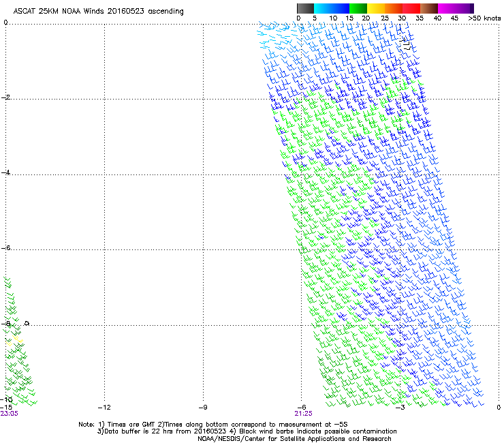This screenshot has width=504, height=443.
Task: Click the longitude label -3
Action: point(400,408)
